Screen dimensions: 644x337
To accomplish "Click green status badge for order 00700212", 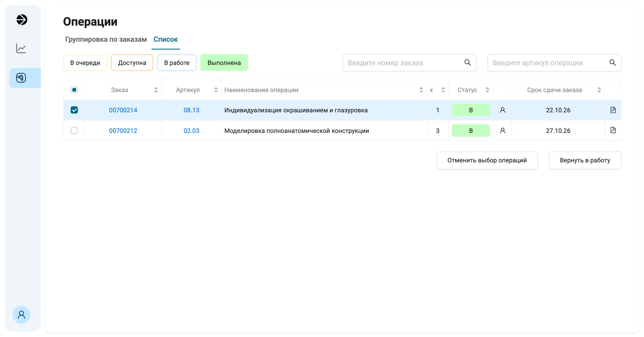I will pos(471,131).
